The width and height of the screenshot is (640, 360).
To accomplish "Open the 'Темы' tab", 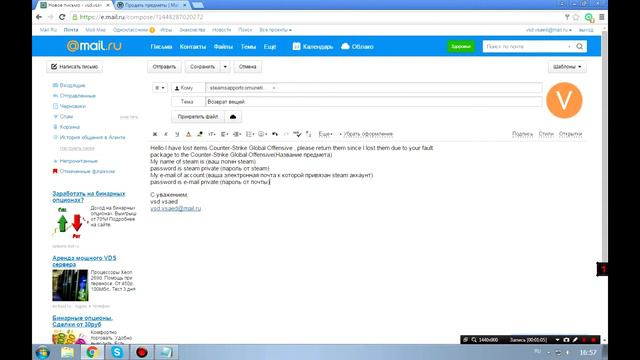I will point(248,47).
